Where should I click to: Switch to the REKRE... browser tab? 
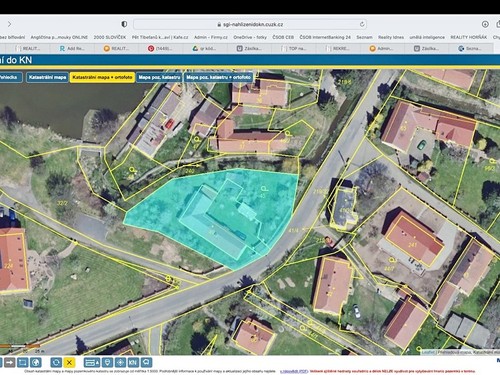[337, 48]
